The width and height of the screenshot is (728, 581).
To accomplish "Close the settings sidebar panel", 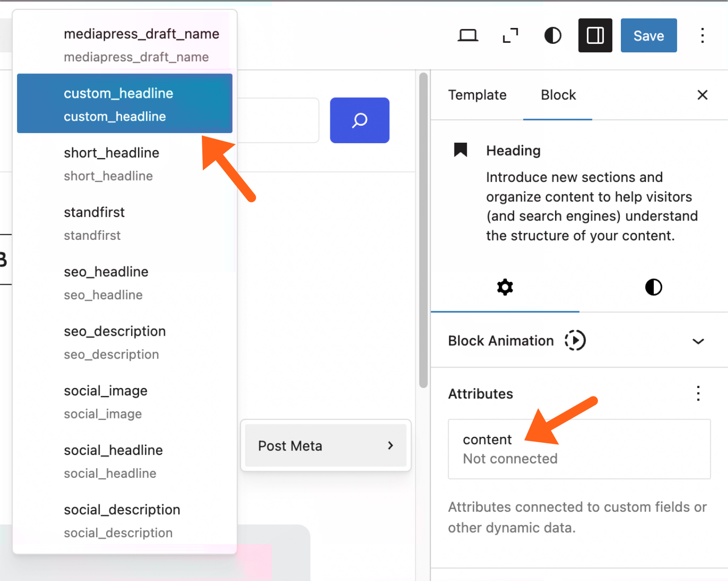I will point(702,95).
